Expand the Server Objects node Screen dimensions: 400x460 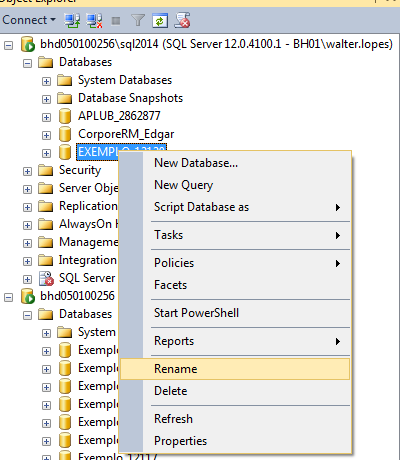(x=27, y=189)
